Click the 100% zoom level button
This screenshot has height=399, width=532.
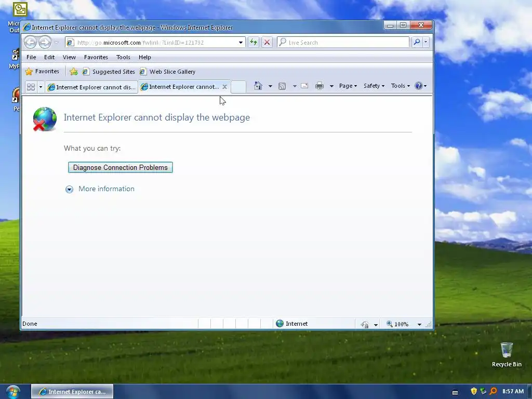pyautogui.click(x=397, y=324)
